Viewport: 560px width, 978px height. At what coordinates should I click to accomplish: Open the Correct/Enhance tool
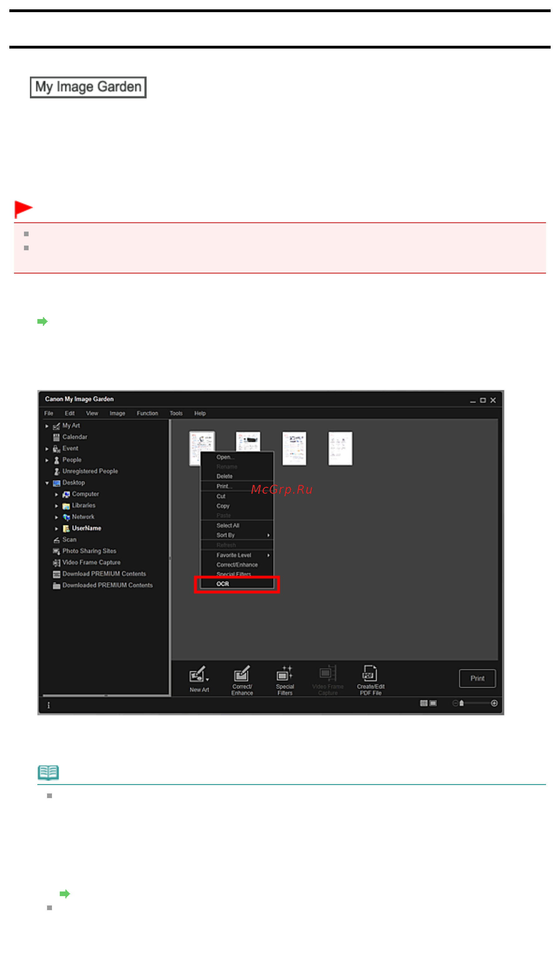(242, 680)
